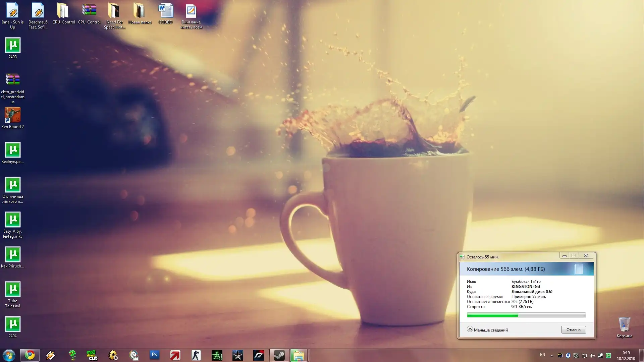Viewport: 644px width, 362px height.
Task: Show hidden tray icons arrow
Action: (552, 355)
